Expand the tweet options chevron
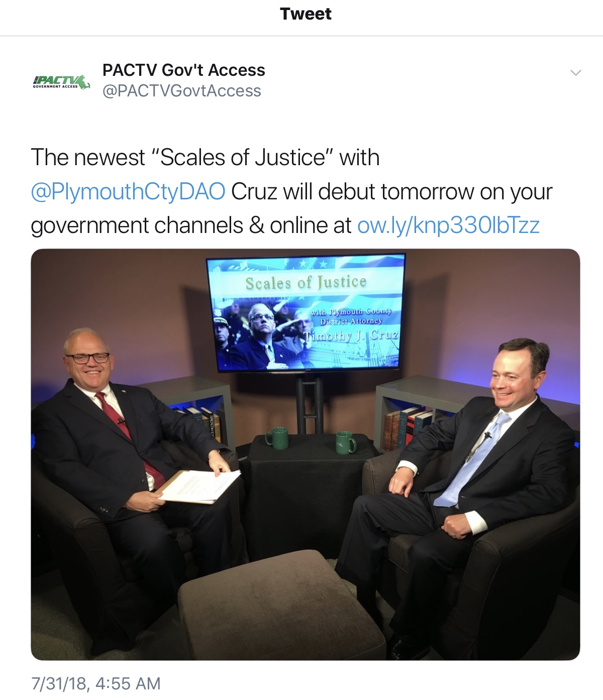 pyautogui.click(x=576, y=73)
